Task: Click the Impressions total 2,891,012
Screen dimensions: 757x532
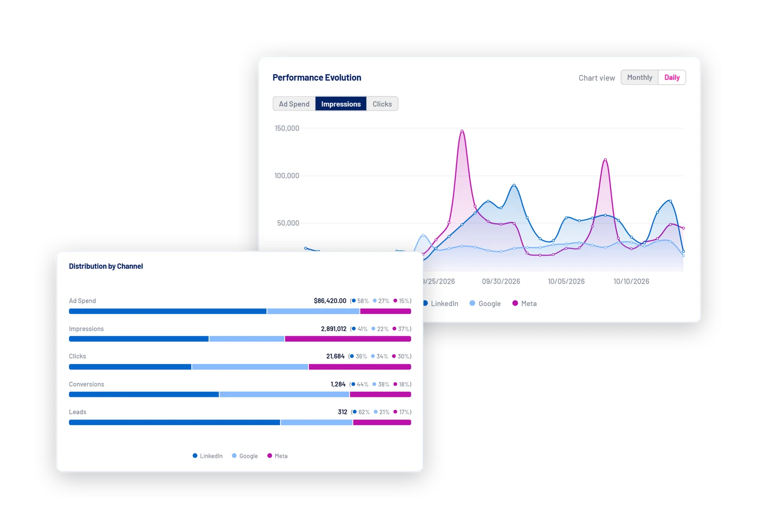Action: 334,329
